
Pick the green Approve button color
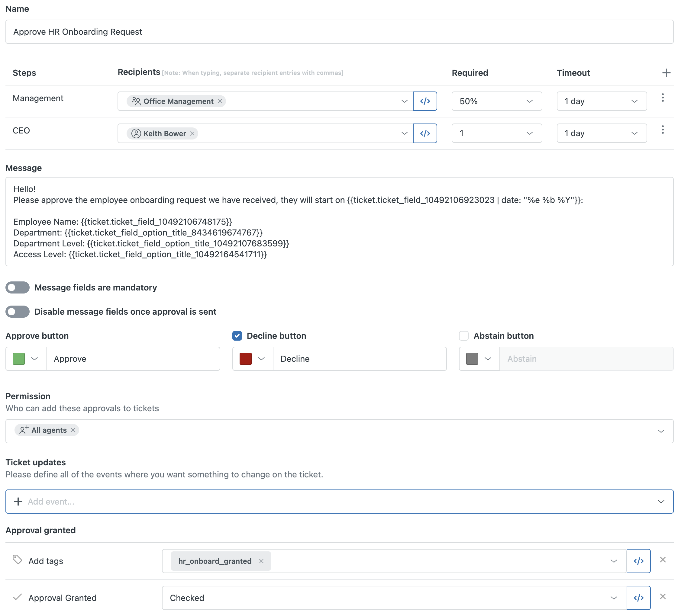click(26, 359)
